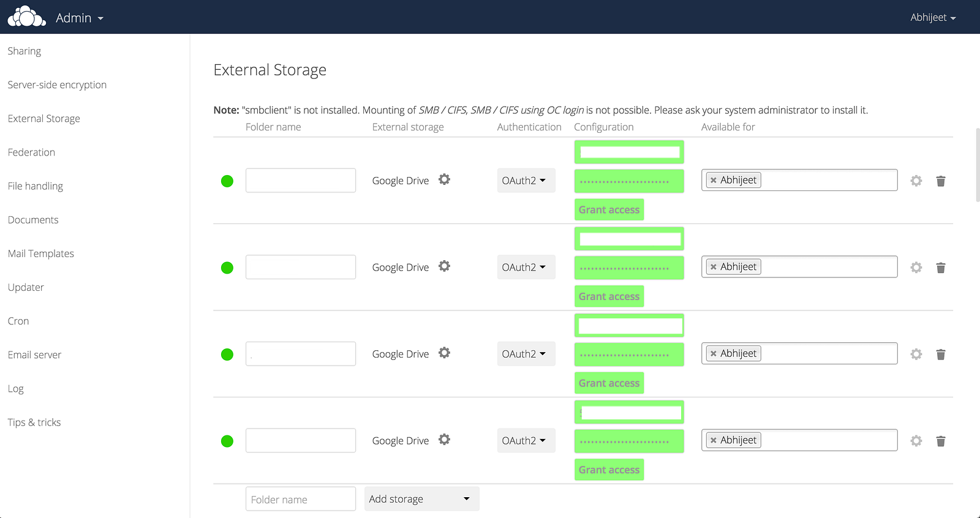
Task: Delete the fourth Google Drive storage via trash
Action: pos(941,441)
